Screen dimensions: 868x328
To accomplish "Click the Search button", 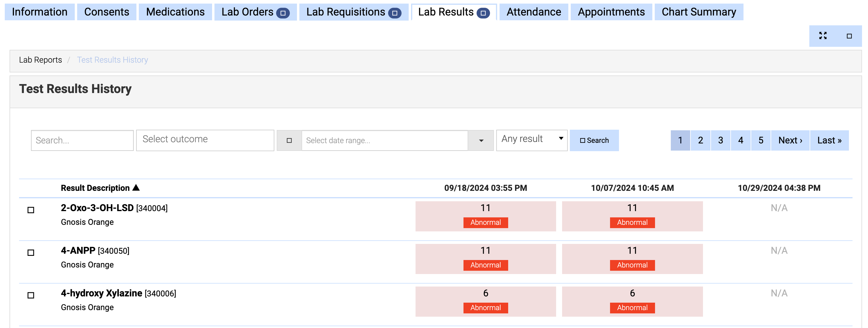I will [594, 140].
